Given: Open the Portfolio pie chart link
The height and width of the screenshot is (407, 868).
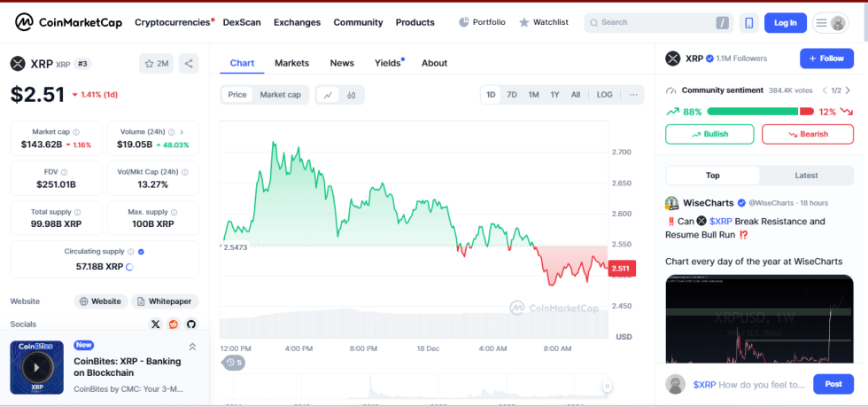Looking at the screenshot, I should click(482, 22).
